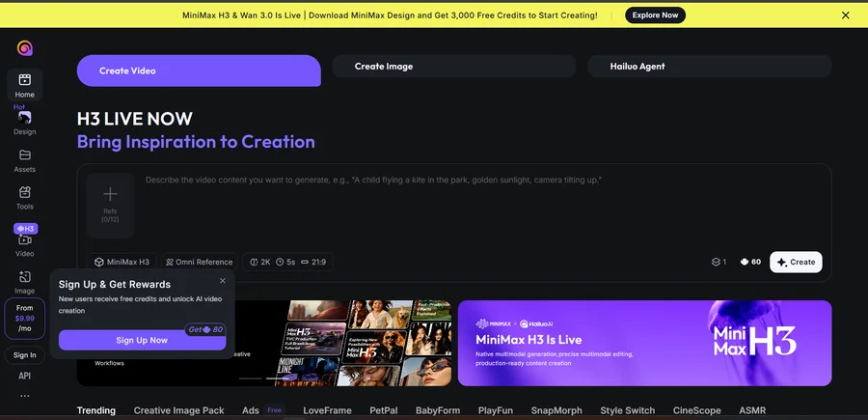Click the Get 80 credits badge
Viewport: 868px width, 420px height.
point(205,329)
